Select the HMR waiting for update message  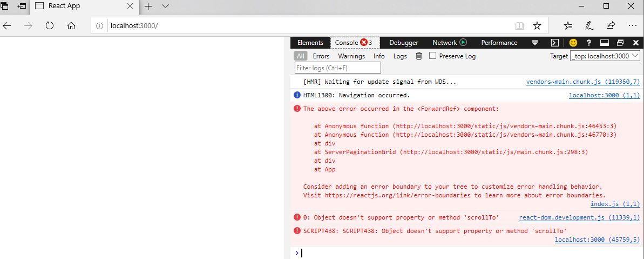[380, 82]
